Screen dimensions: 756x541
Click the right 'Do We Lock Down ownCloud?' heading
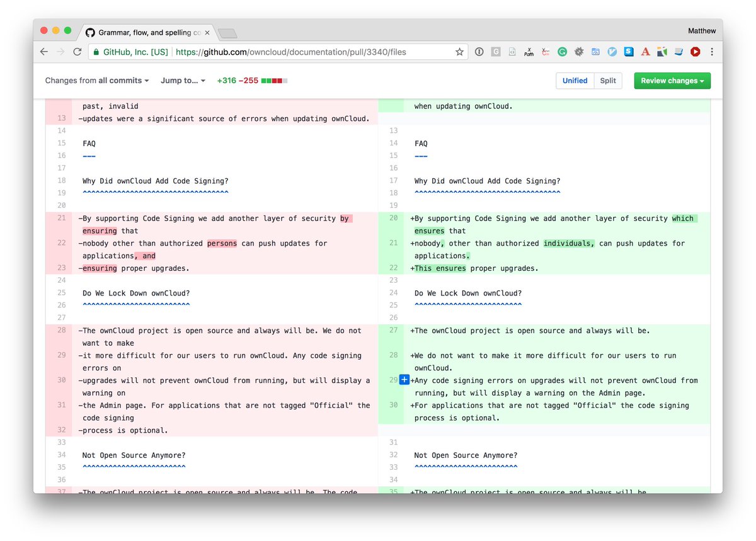(x=468, y=293)
